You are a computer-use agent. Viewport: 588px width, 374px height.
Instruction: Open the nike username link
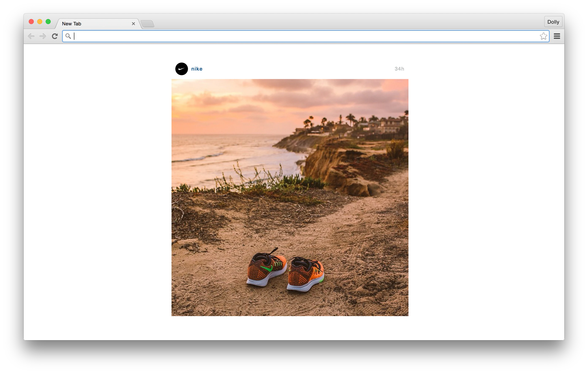[x=196, y=69]
